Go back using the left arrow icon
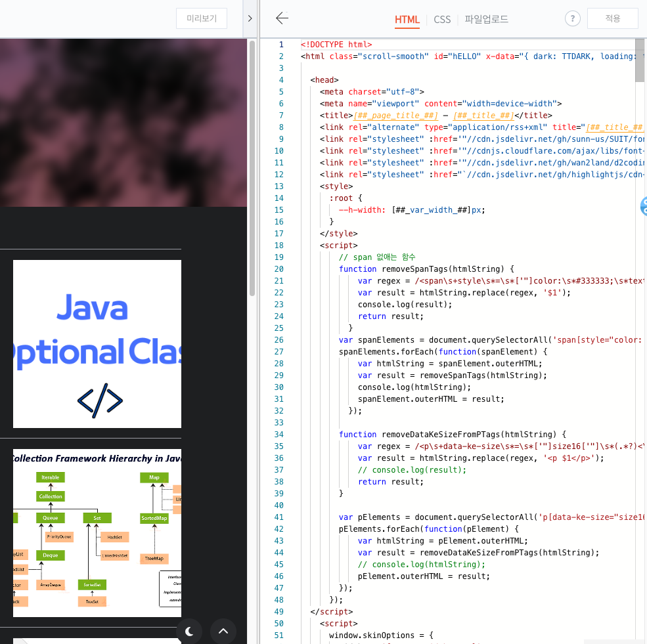The height and width of the screenshot is (644, 647). point(282,18)
